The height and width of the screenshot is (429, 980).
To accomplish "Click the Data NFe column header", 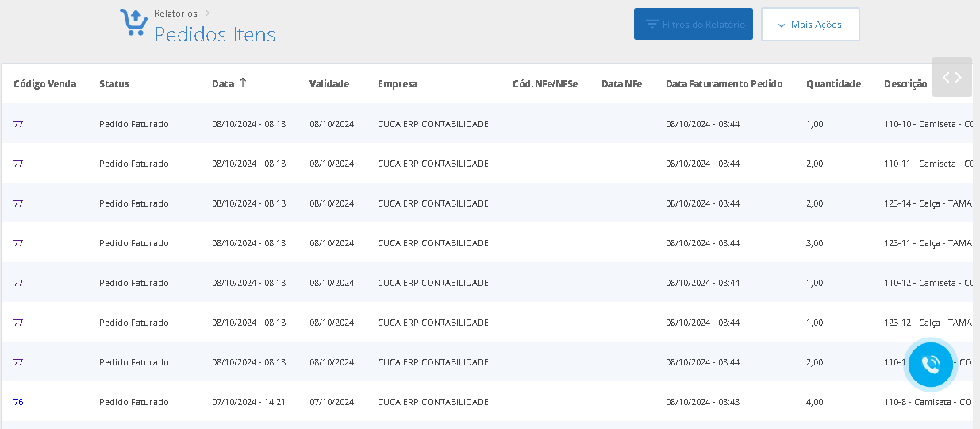I will pyautogui.click(x=622, y=83).
